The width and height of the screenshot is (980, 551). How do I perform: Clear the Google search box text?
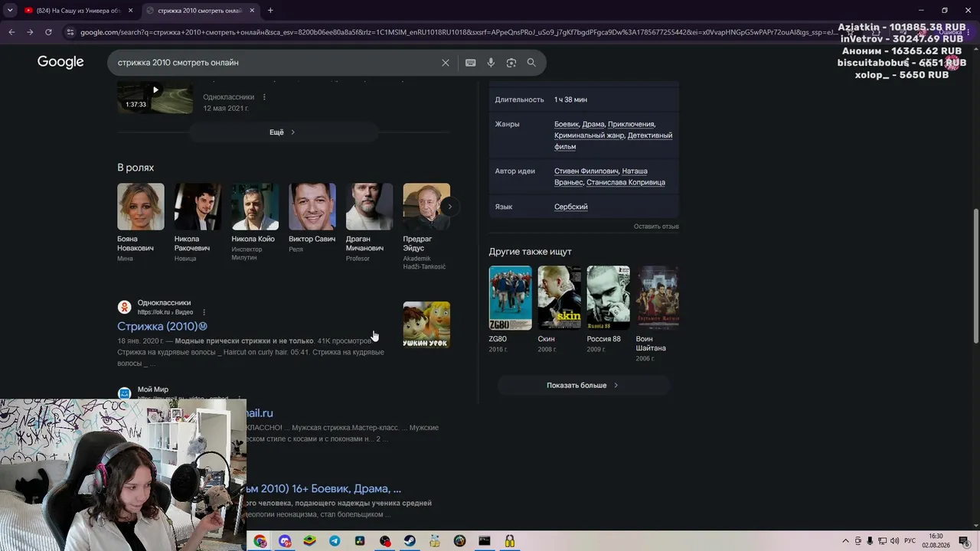446,63
